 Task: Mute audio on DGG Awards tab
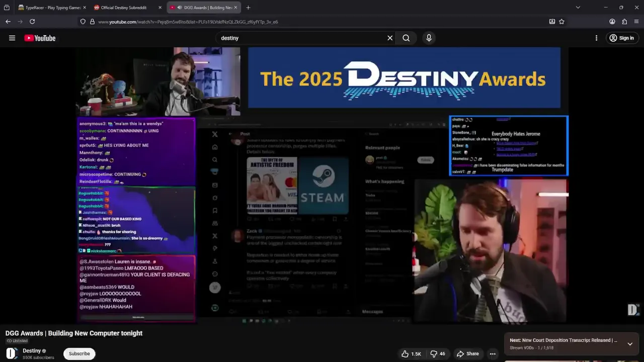pyautogui.click(x=180, y=8)
